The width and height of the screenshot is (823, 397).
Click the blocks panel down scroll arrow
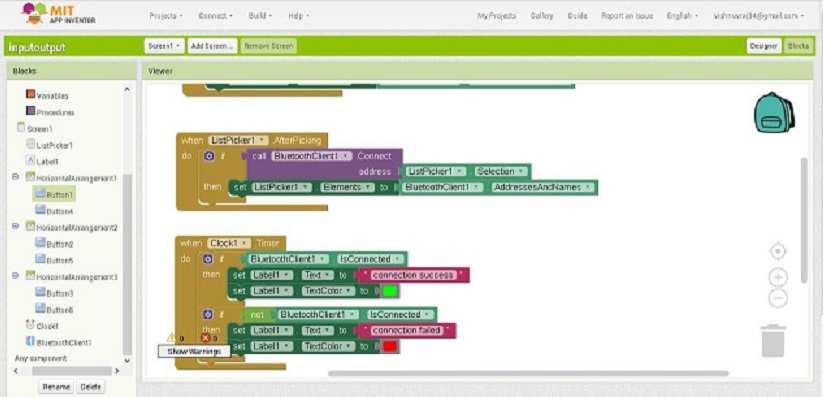tap(126, 360)
